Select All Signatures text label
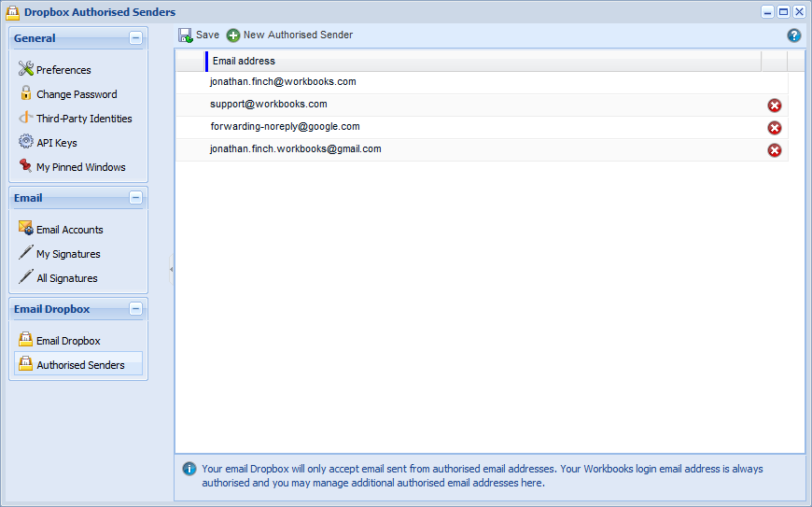The width and height of the screenshot is (812, 507). pos(67,278)
